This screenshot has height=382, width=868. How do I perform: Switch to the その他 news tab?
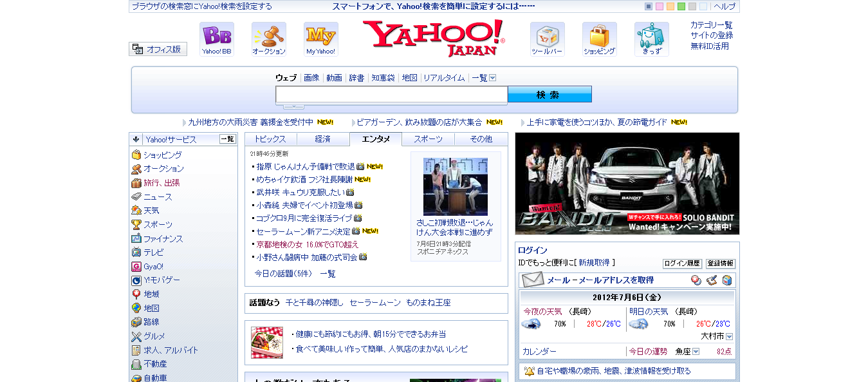481,139
